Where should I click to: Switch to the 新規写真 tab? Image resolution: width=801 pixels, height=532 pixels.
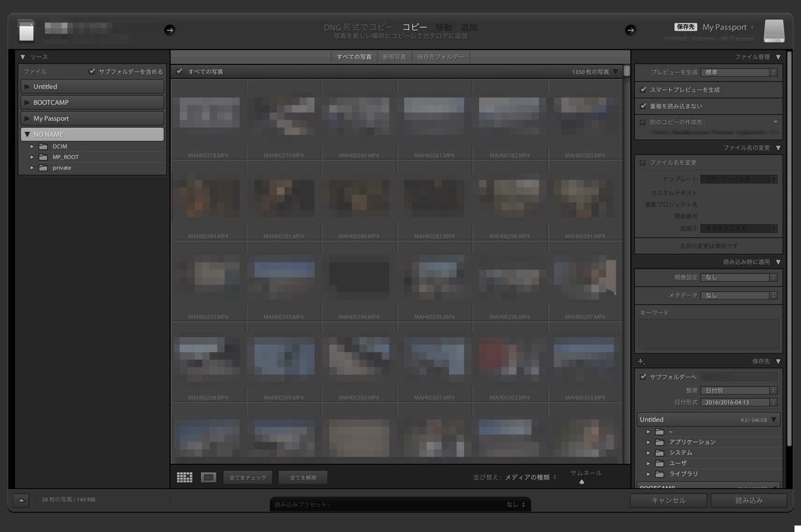pos(394,57)
